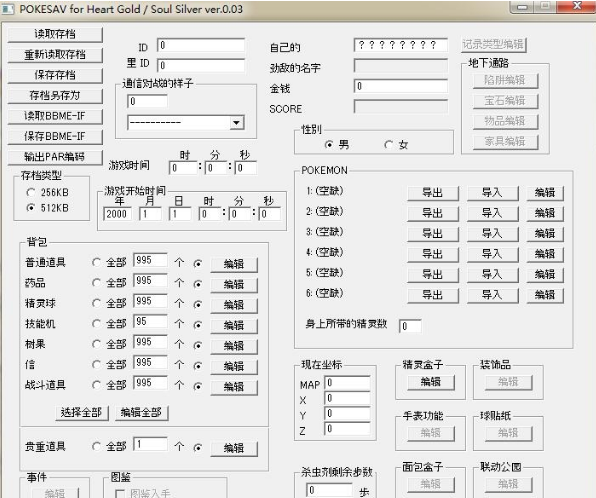Select 全部 radio for 贵重道具
The width and height of the screenshot is (596, 498).
click(x=97, y=447)
